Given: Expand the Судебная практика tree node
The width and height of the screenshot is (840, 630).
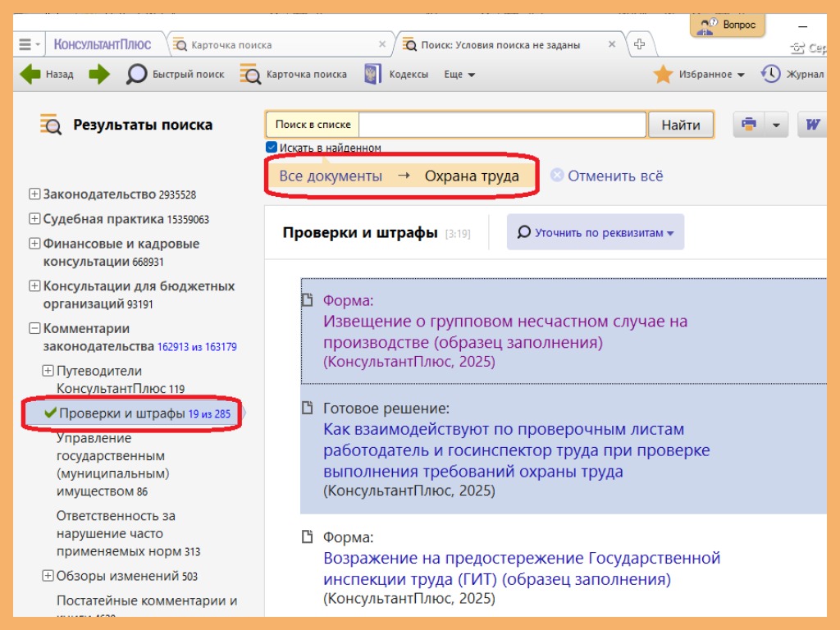Looking at the screenshot, I should coord(34,219).
